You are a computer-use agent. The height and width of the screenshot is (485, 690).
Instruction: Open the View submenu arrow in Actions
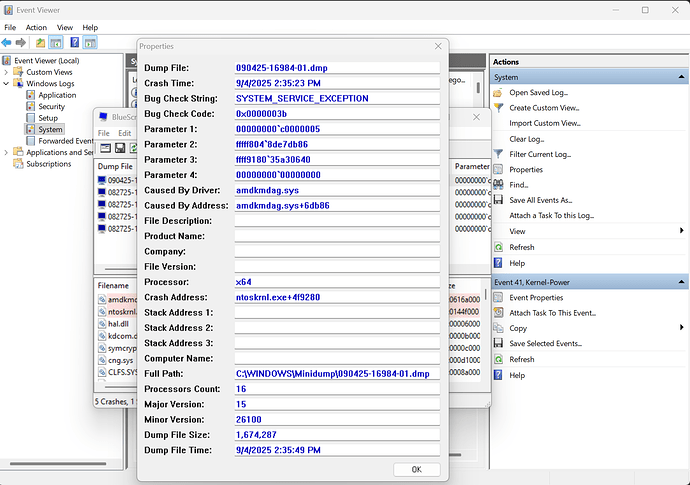tap(681, 231)
